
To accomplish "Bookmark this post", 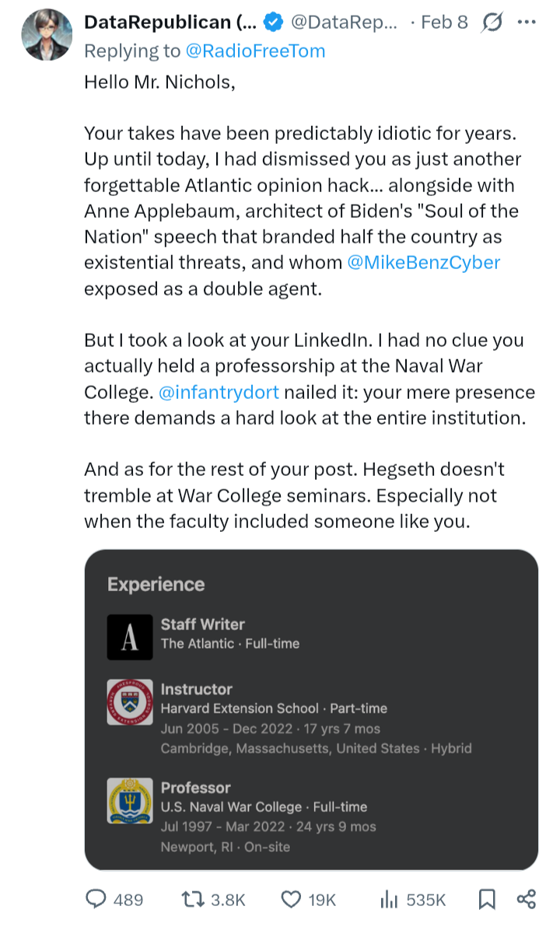I will [487, 900].
